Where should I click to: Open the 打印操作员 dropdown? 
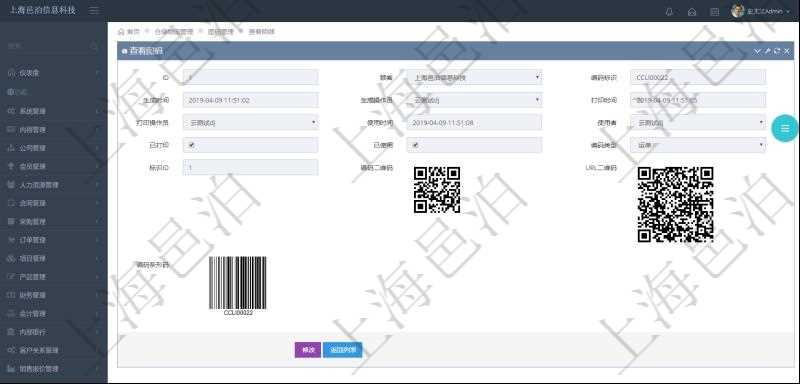click(x=251, y=122)
